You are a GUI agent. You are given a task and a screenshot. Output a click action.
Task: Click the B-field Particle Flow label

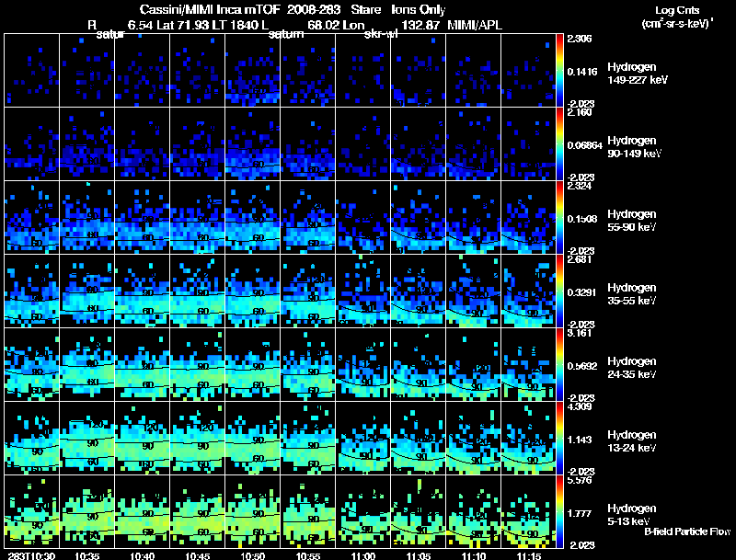(x=687, y=531)
